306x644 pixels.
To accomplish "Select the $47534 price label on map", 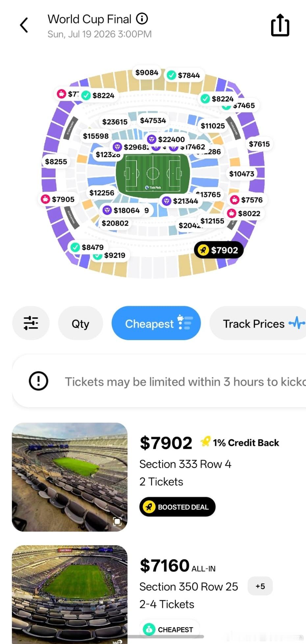I will (153, 121).
